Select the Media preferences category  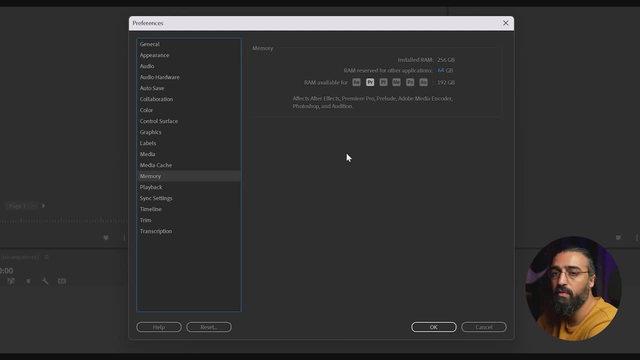point(189,154)
